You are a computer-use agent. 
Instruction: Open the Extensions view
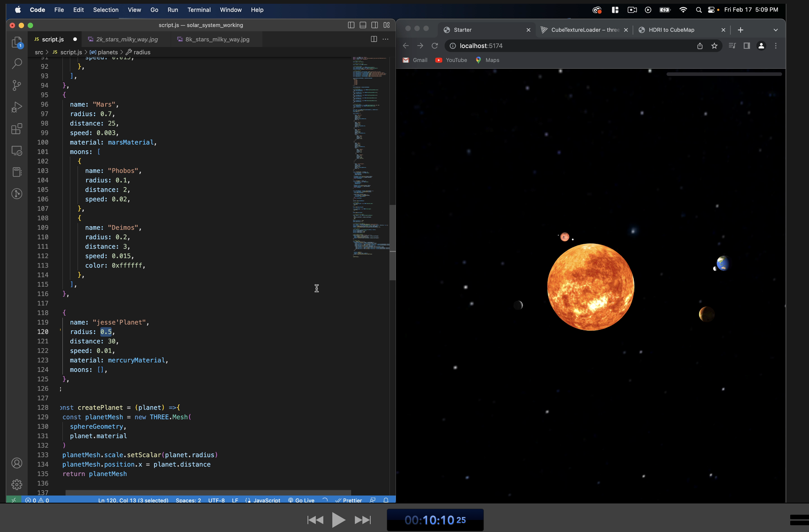coord(17,129)
